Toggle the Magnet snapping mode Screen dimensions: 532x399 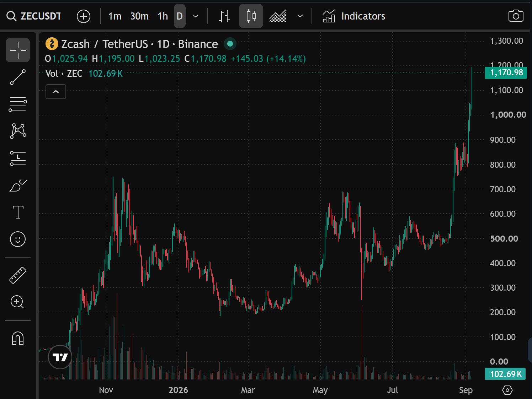point(18,339)
